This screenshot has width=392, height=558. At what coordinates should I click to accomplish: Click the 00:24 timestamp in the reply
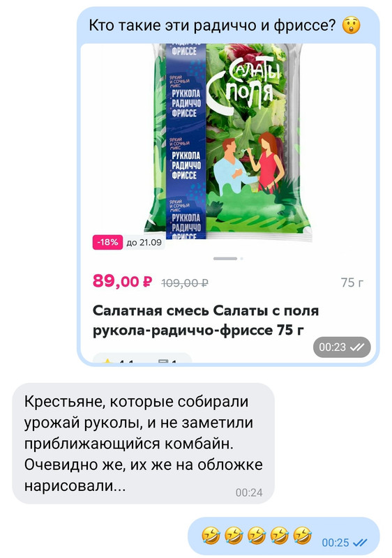point(249,492)
